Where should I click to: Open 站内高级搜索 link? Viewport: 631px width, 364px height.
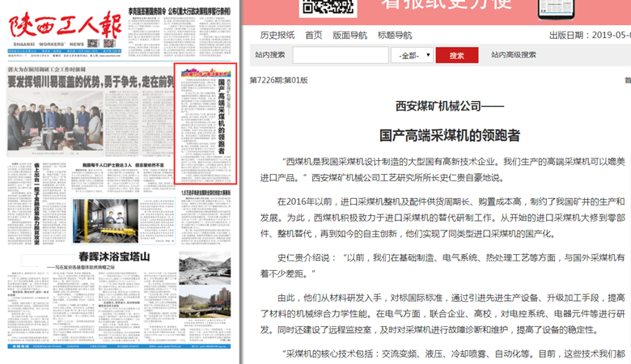pyautogui.click(x=514, y=55)
